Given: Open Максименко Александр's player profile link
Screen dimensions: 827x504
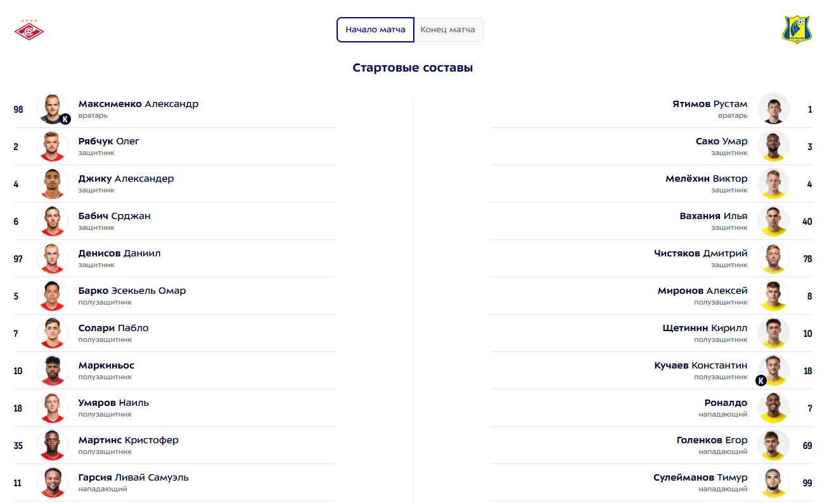Looking at the screenshot, I should pyautogui.click(x=138, y=104).
